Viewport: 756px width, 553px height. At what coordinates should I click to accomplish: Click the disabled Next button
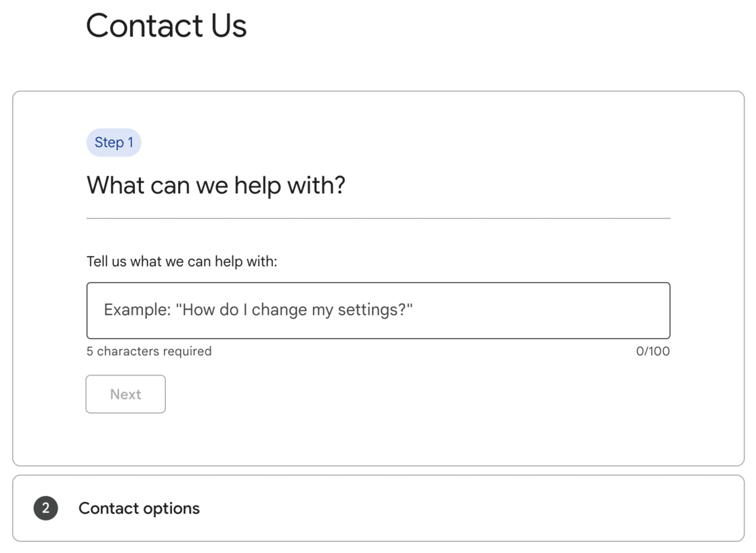125,394
